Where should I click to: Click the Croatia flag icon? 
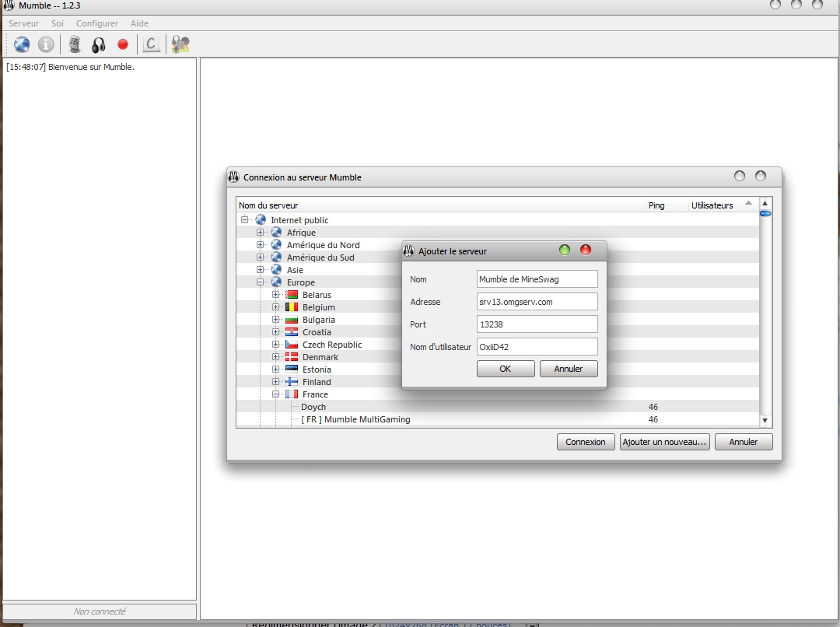coord(292,331)
